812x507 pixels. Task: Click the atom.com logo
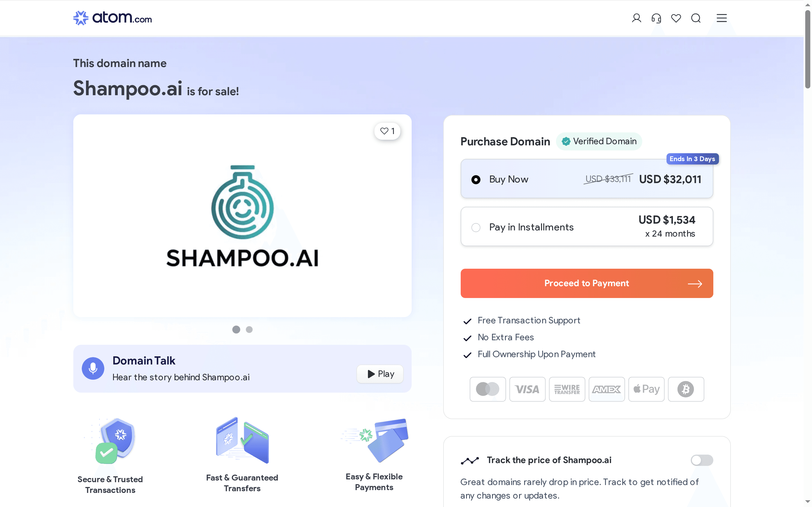(x=112, y=17)
